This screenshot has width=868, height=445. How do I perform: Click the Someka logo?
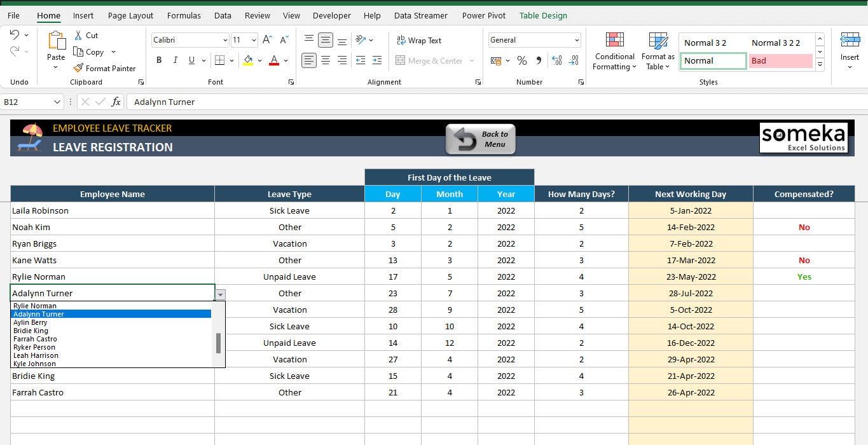pyautogui.click(x=804, y=137)
